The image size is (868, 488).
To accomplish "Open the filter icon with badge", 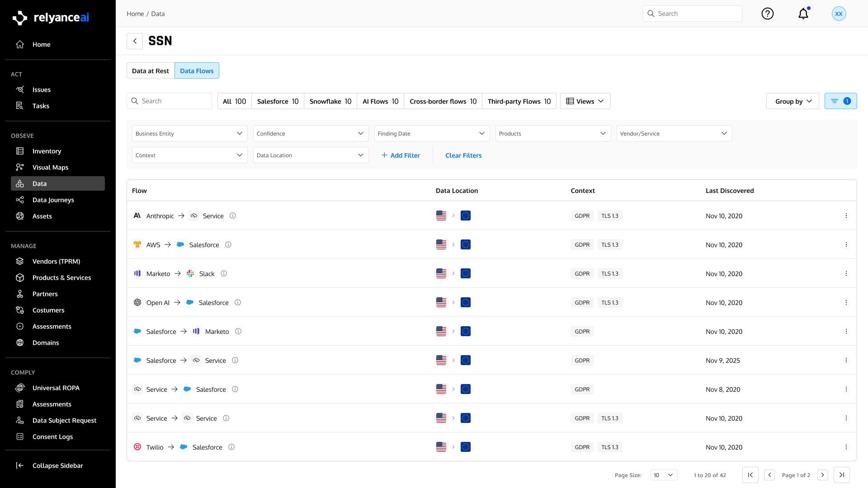I will point(840,101).
